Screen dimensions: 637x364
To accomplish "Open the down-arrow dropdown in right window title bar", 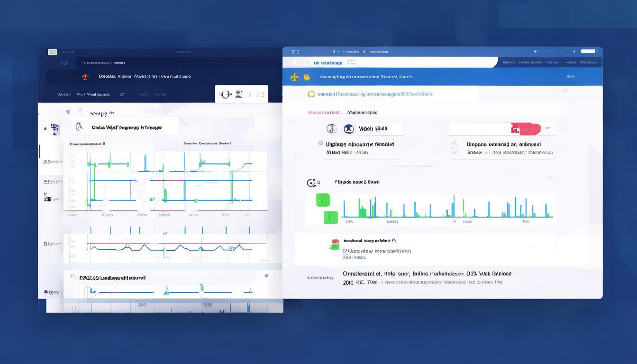I will tap(535, 52).
